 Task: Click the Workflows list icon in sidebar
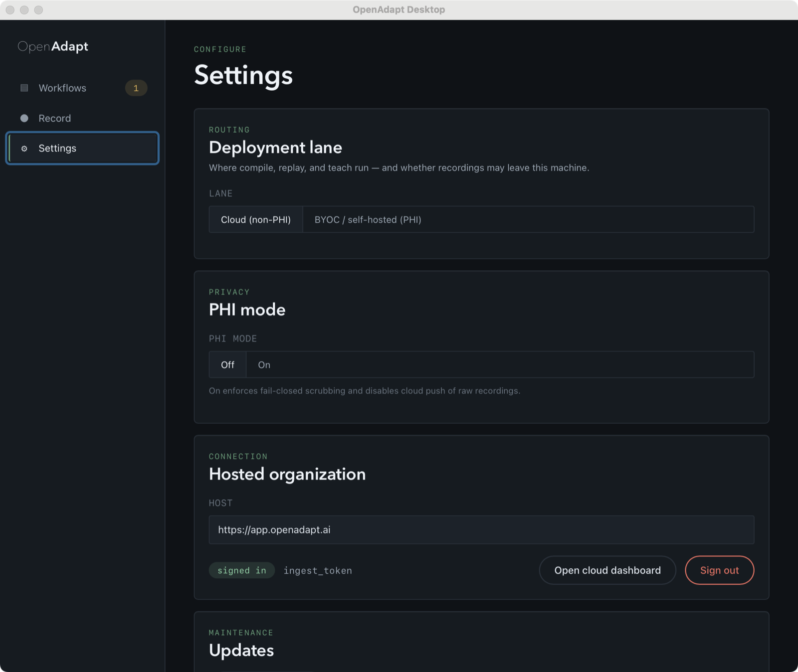tap(24, 88)
